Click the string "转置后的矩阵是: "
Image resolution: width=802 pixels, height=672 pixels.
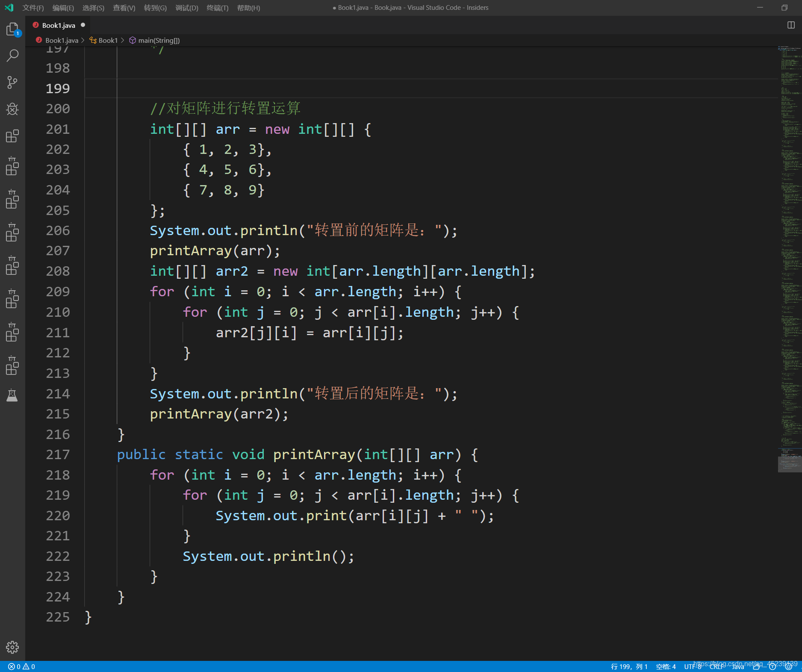pos(374,394)
